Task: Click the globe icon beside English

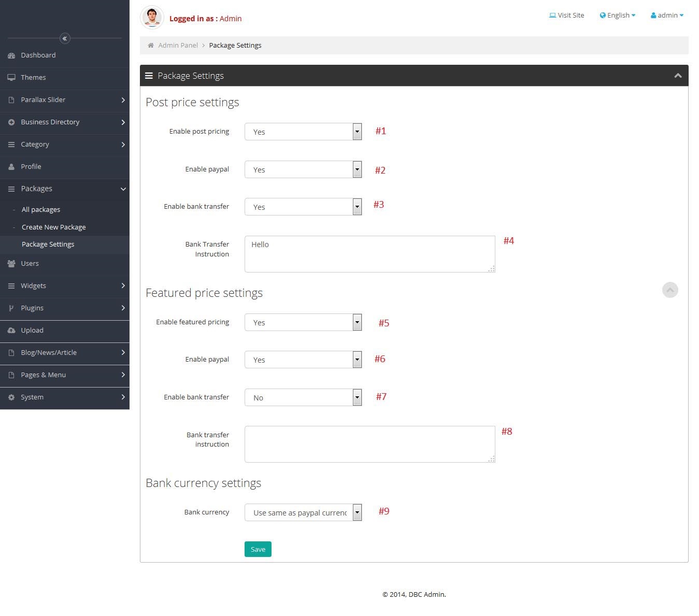Action: click(603, 16)
